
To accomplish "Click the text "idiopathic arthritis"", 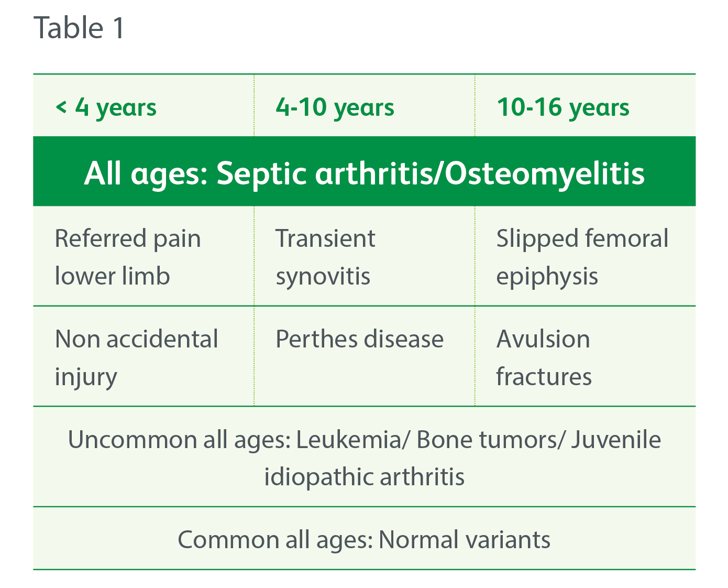I will pos(364,477).
